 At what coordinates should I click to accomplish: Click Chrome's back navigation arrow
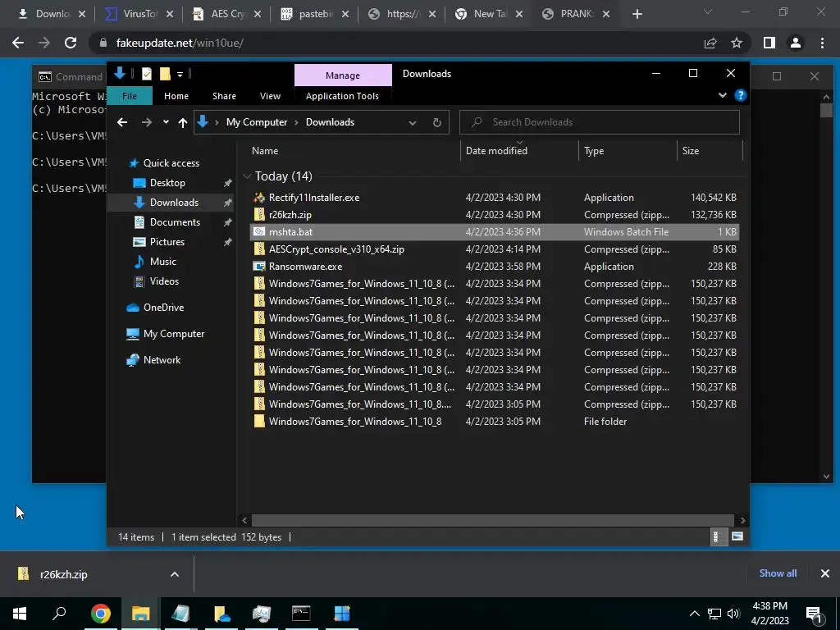point(18,43)
